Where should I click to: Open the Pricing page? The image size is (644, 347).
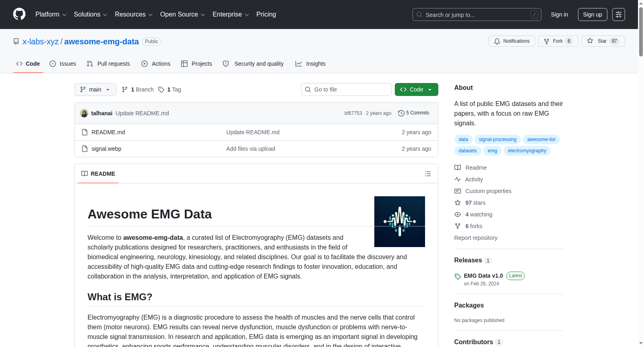click(266, 15)
